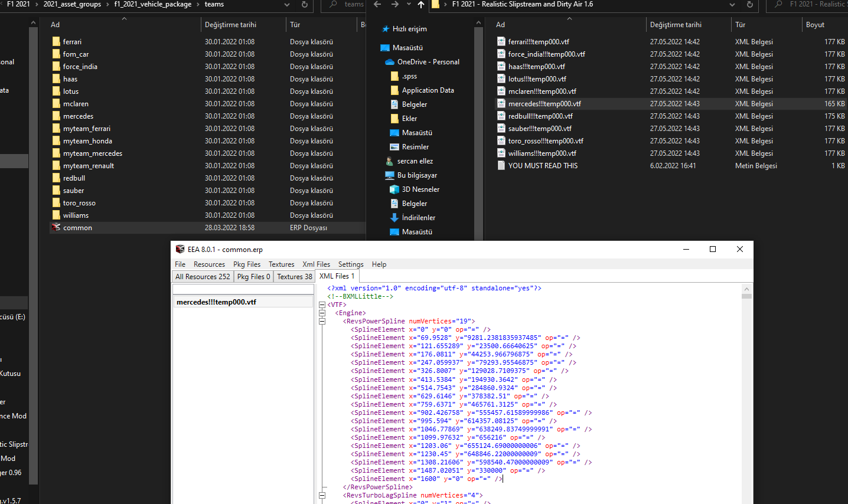Refresh the teams folder view
The width and height of the screenshot is (848, 504).
(305, 5)
